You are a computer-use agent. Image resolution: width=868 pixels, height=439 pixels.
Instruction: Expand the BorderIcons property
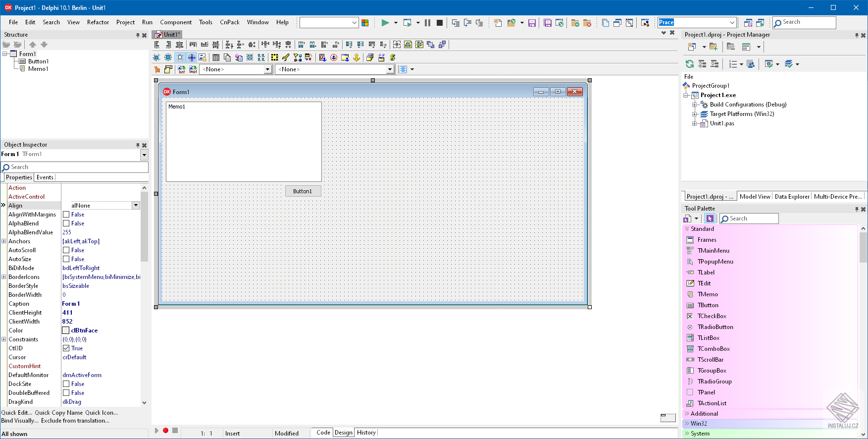click(x=4, y=277)
